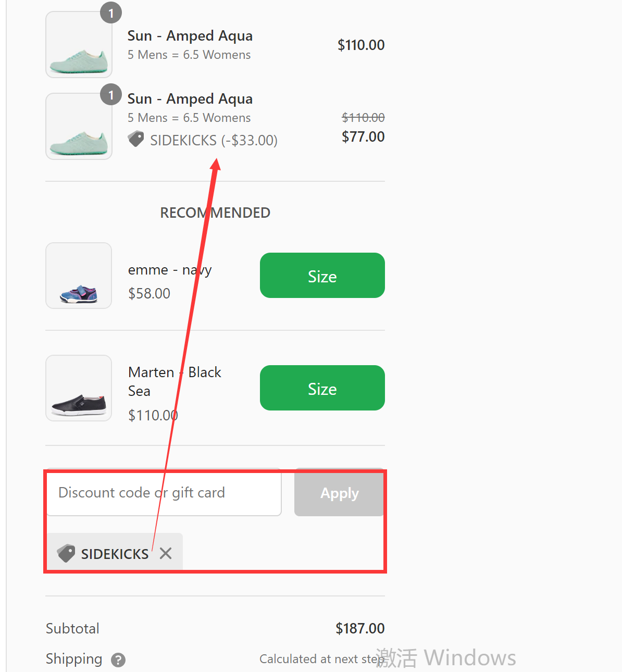Viewport: 622px width, 672px height.
Task: Select the Sun - Amped Aqua product title
Action: point(190,35)
